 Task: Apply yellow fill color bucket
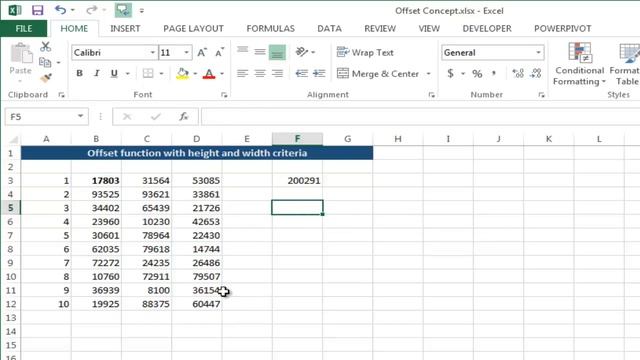182,73
